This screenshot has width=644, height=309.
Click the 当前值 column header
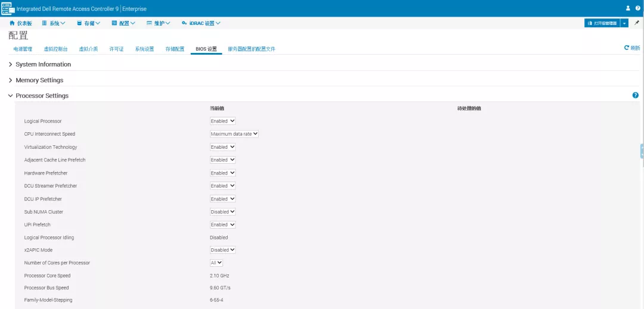[217, 108]
